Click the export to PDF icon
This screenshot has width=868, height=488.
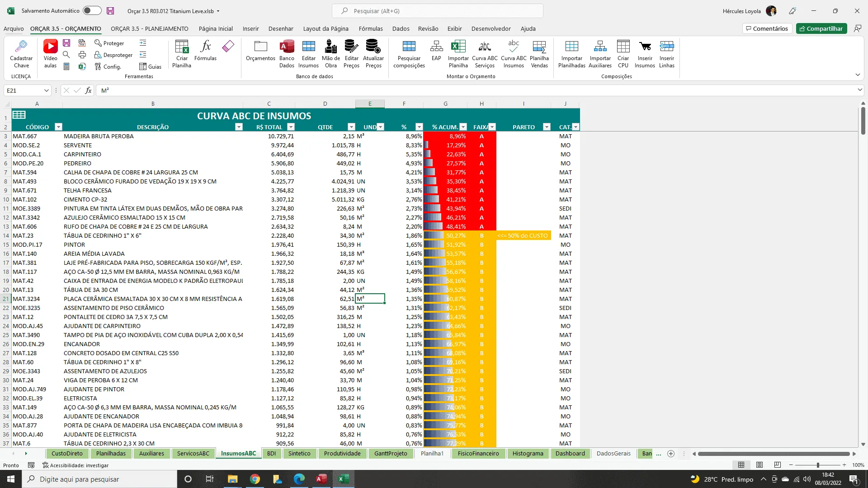[82, 43]
